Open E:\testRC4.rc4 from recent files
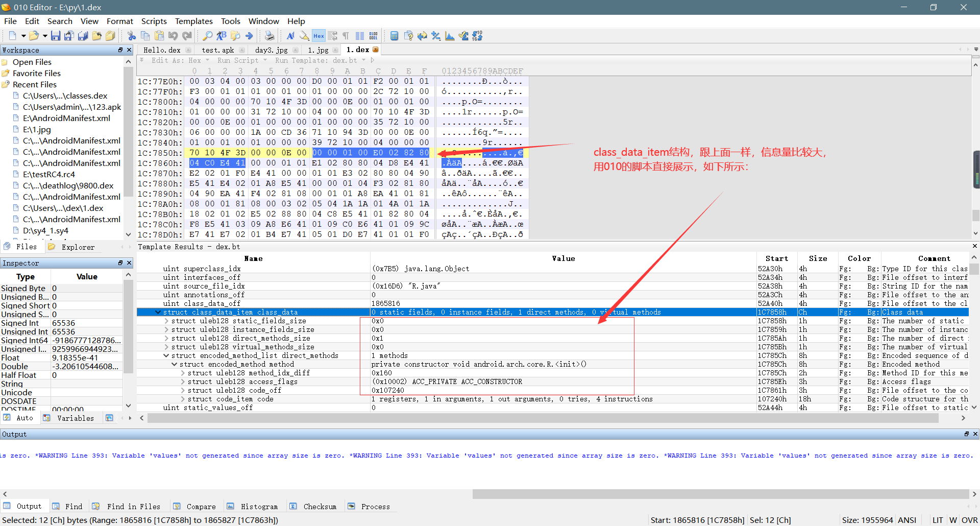This screenshot has width=980, height=526. click(48, 174)
